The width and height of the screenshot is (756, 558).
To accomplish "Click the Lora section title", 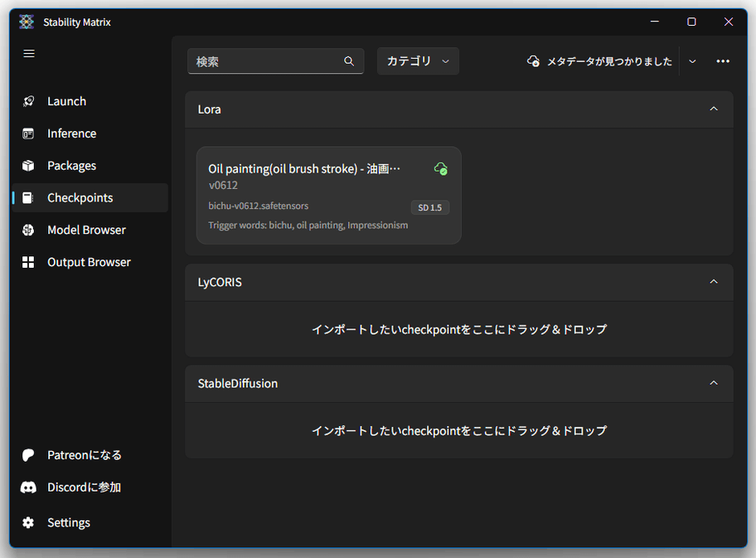I will pyautogui.click(x=209, y=109).
